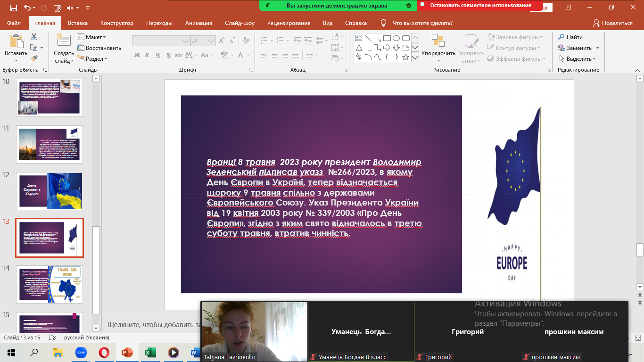Click language русский (Украина) in status bar
This screenshot has width=644, height=362.
click(x=87, y=337)
